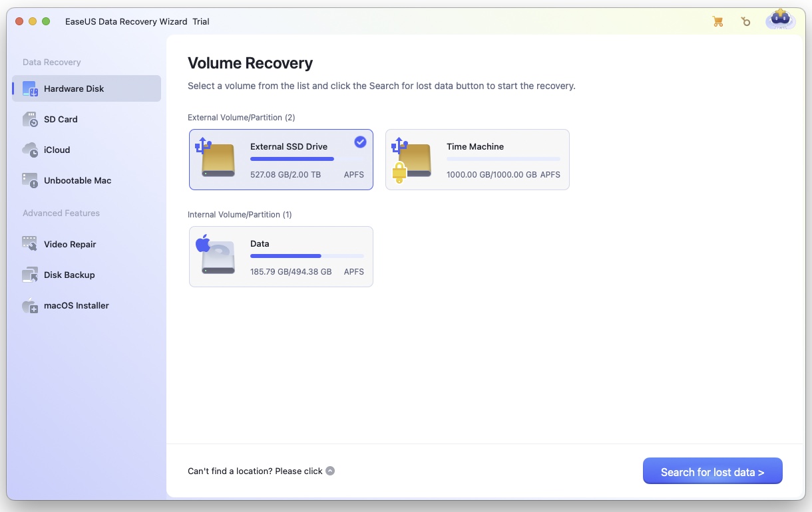
Task: Click the Data Recovery sidebar header
Action: coord(52,62)
